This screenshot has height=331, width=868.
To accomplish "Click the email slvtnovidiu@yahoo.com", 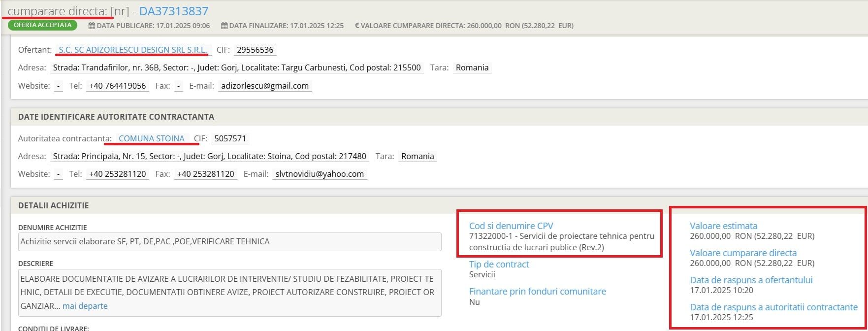I will 320,174.
